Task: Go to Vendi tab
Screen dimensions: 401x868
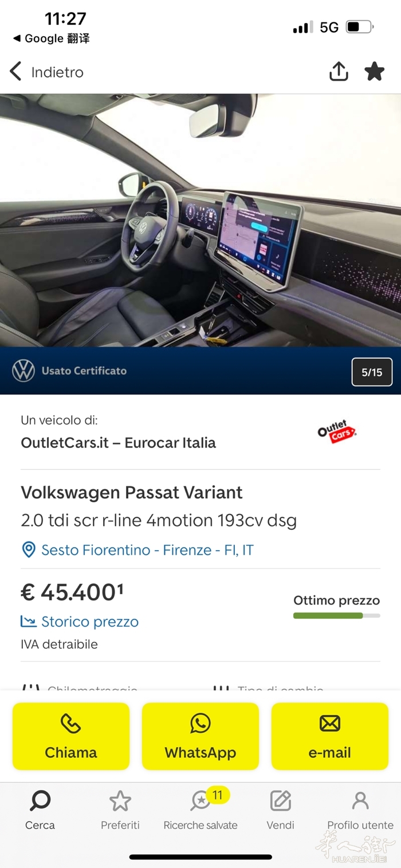Action: coord(281,810)
